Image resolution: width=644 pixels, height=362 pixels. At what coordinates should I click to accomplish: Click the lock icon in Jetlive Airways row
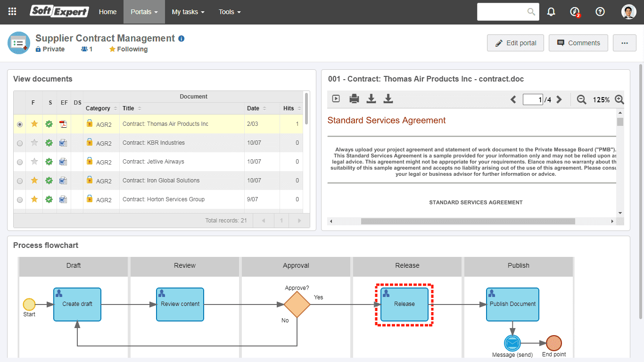coord(90,161)
